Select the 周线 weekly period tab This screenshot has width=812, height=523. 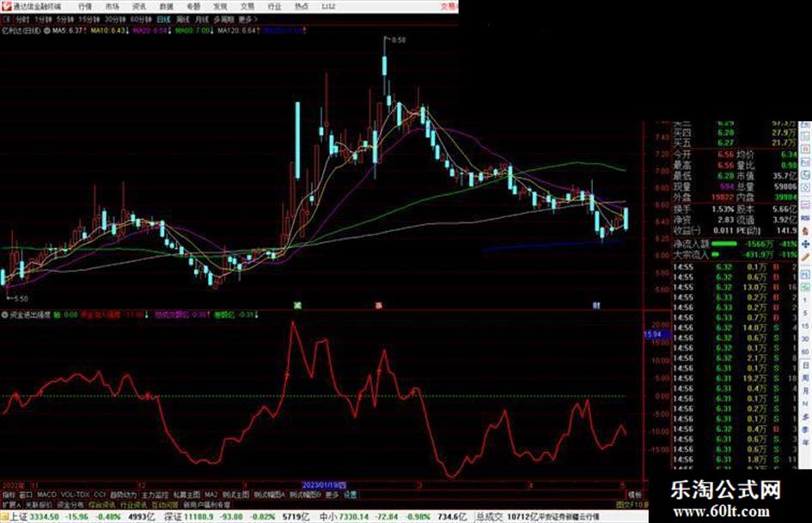(183, 20)
